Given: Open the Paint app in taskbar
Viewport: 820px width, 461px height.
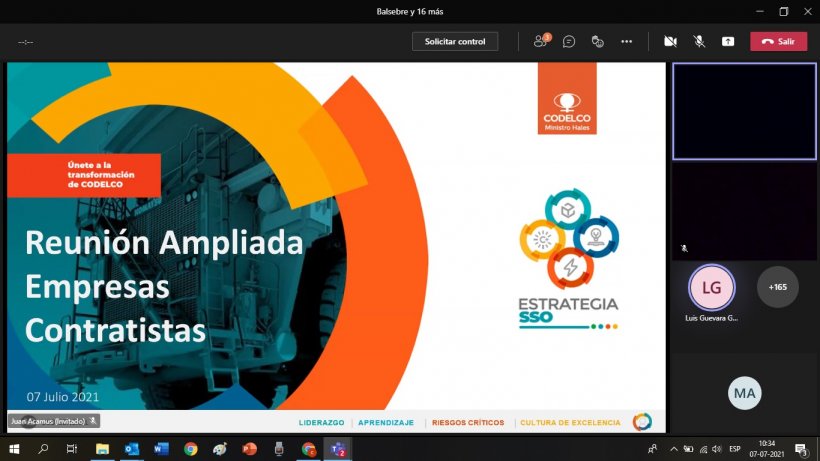Looking at the screenshot, I should [x=220, y=448].
